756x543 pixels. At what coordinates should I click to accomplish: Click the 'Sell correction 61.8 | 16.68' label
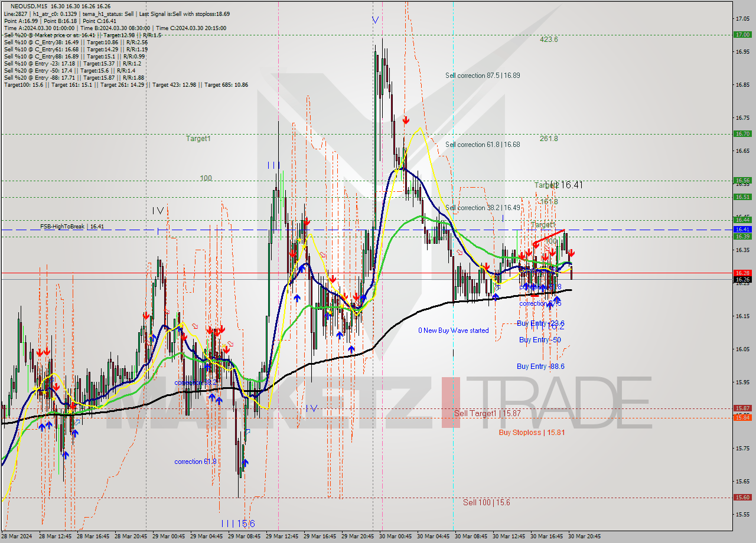(x=483, y=145)
